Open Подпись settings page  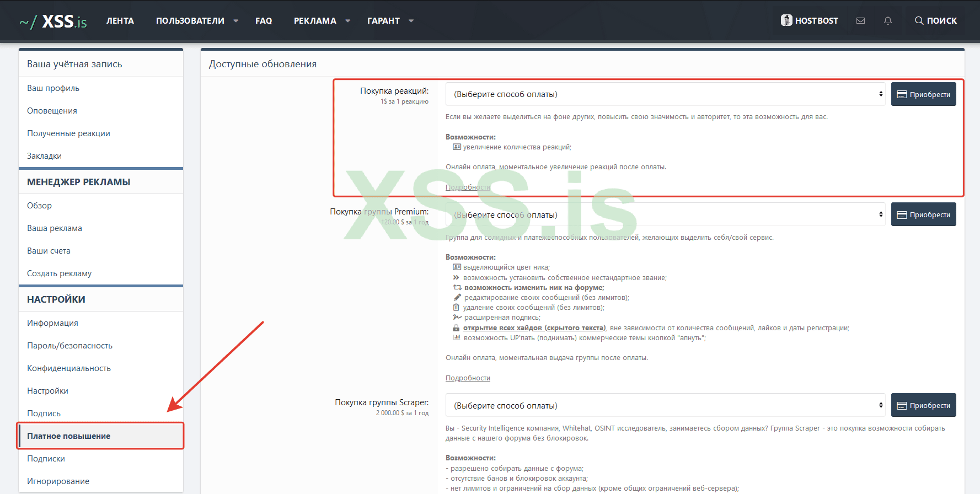click(x=101, y=414)
